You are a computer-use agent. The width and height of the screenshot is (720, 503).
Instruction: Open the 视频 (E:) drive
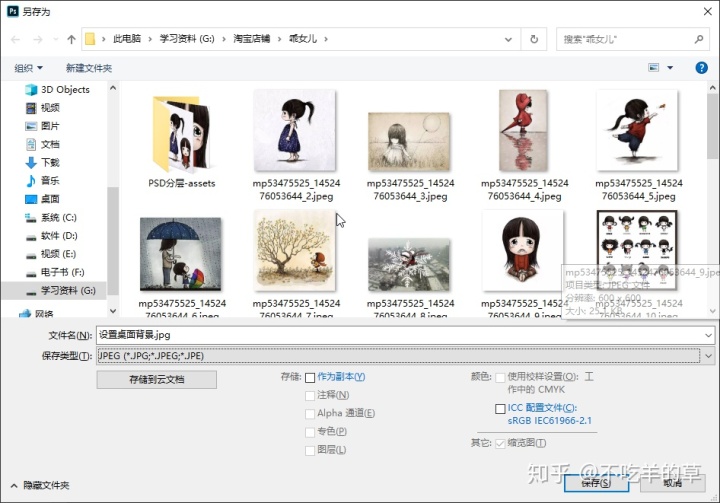click(x=51, y=254)
